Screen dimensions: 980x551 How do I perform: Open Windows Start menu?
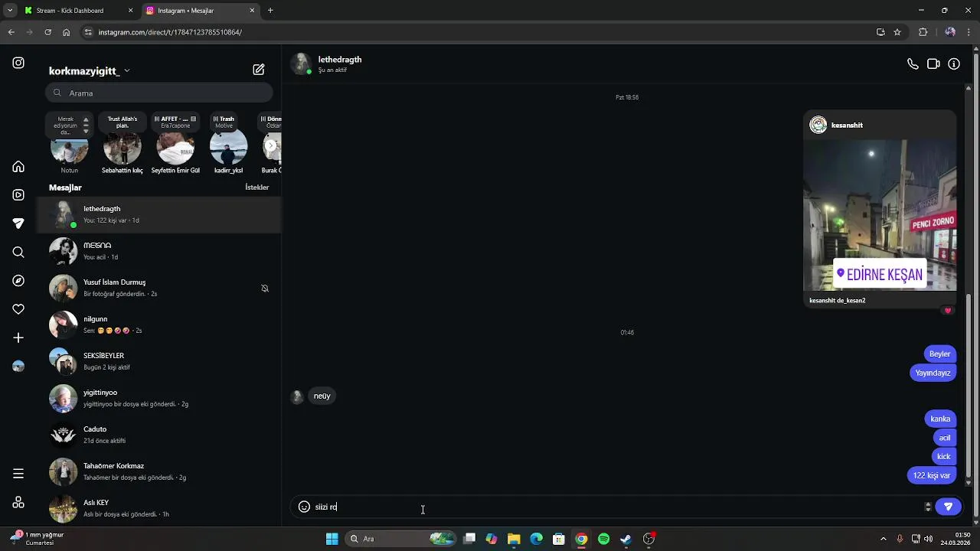pos(332,539)
